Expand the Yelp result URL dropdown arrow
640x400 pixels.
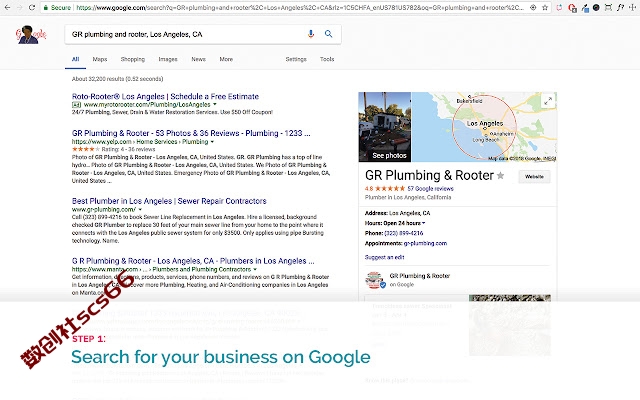[212, 142]
